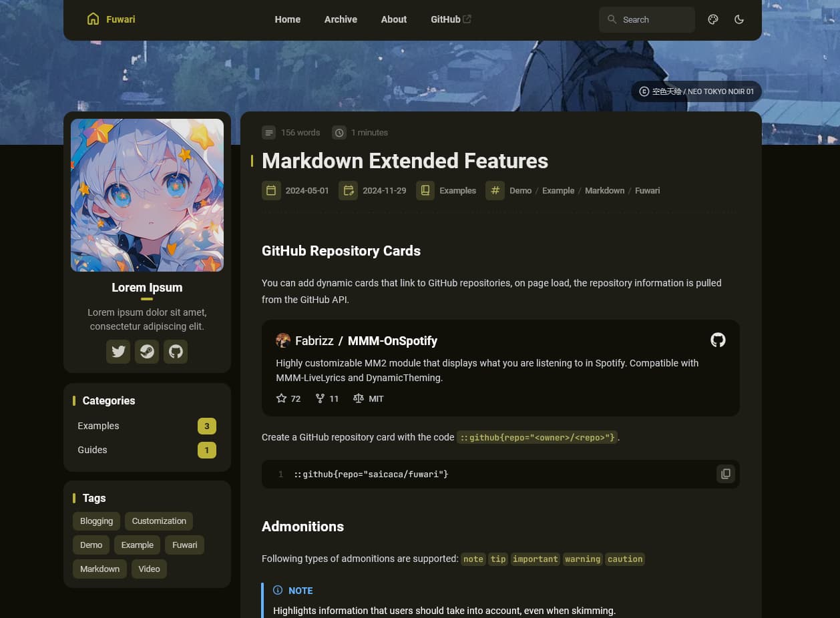The width and height of the screenshot is (840, 618).
Task: Click the GitHub logo on repository card
Action: coord(718,340)
